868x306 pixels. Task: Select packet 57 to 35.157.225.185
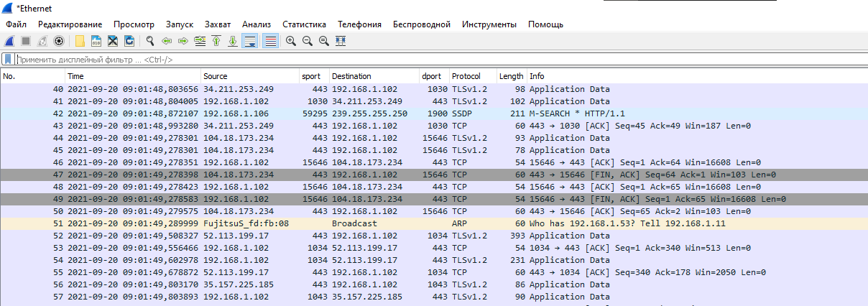[x=434, y=297]
